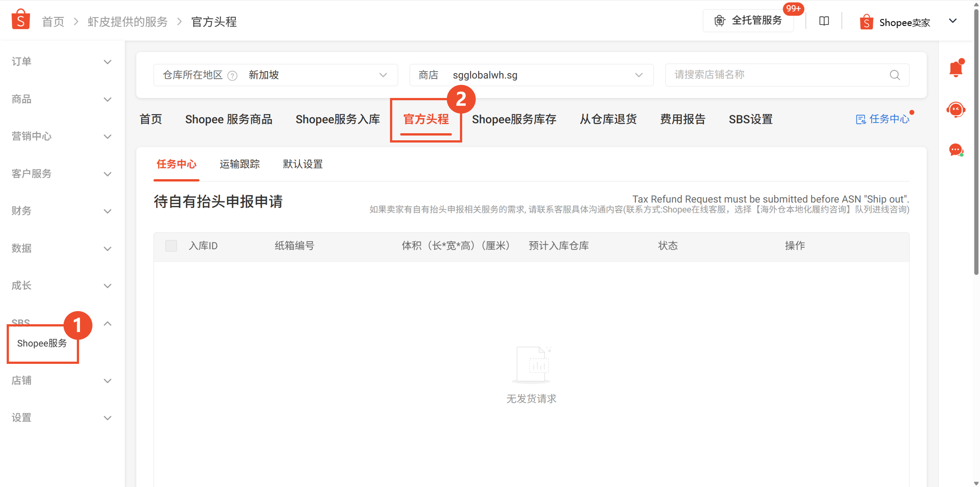Click the Shopee logo in header

pos(20,19)
